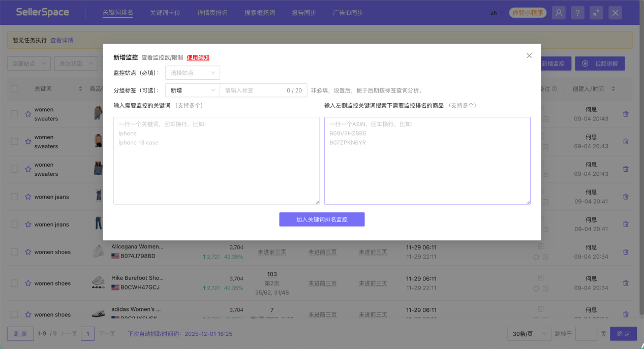Open the 使用须知 link
The height and width of the screenshot is (349, 644).
198,57
